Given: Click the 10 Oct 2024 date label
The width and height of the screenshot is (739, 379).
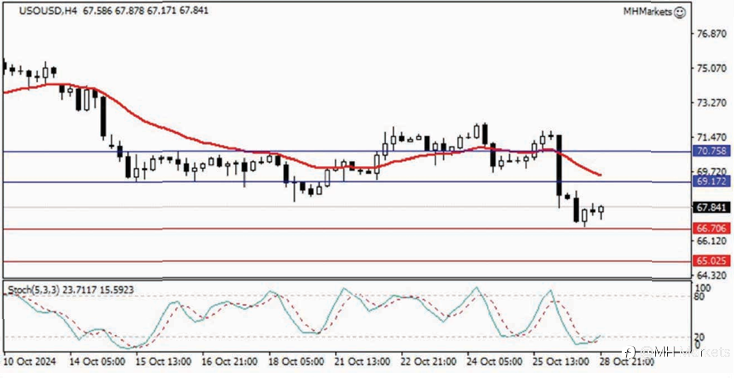Looking at the screenshot, I should 30,362.
